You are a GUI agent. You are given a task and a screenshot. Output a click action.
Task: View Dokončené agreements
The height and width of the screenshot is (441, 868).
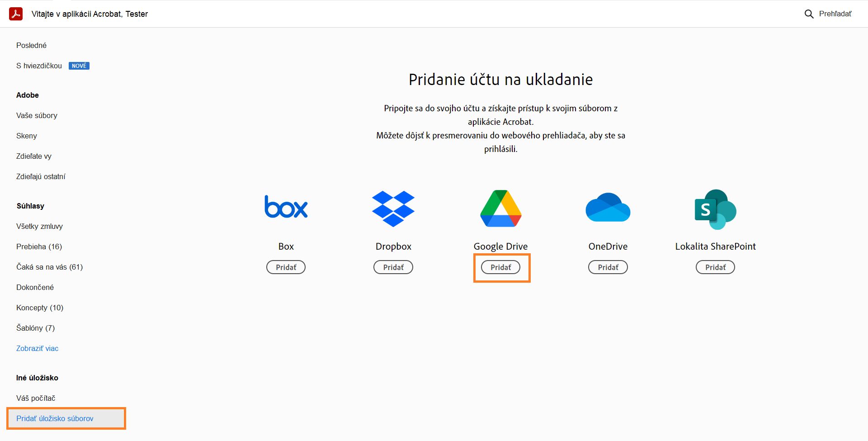[35, 287]
